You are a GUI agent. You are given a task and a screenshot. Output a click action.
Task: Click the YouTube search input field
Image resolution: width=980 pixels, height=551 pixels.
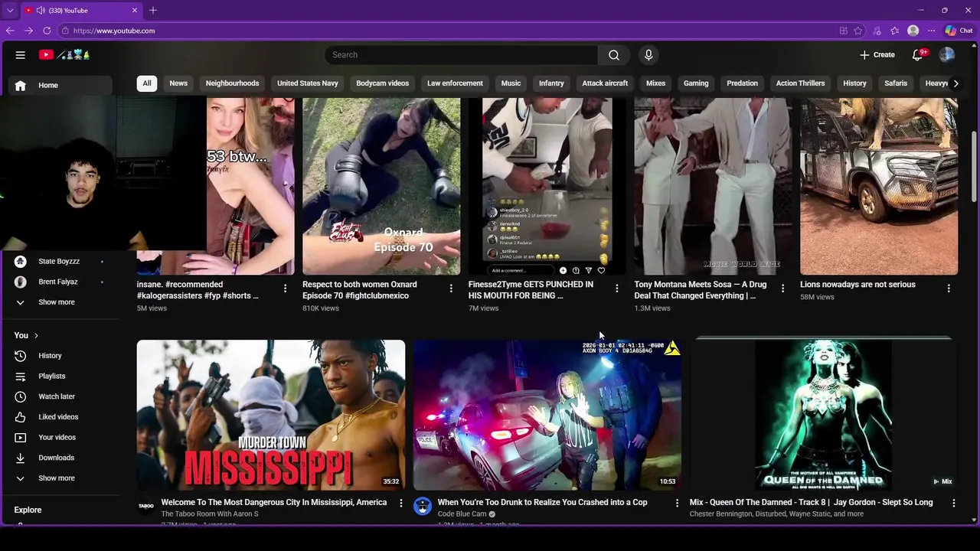(461, 55)
